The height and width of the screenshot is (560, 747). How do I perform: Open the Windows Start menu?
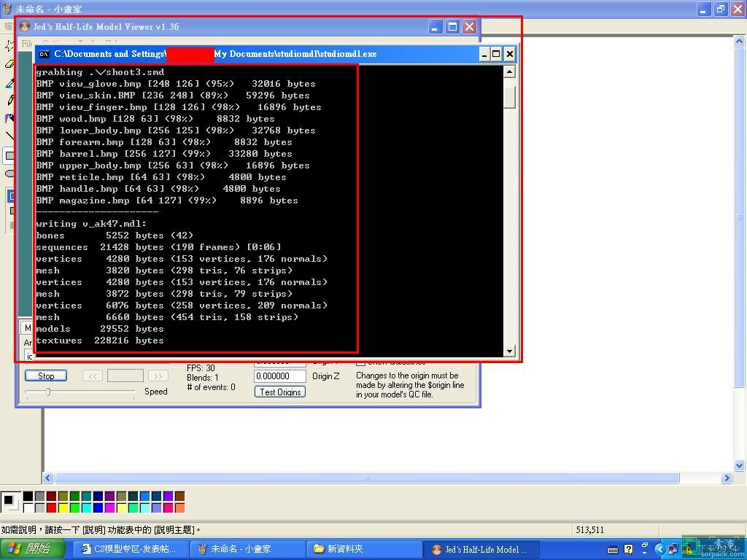tap(32, 549)
